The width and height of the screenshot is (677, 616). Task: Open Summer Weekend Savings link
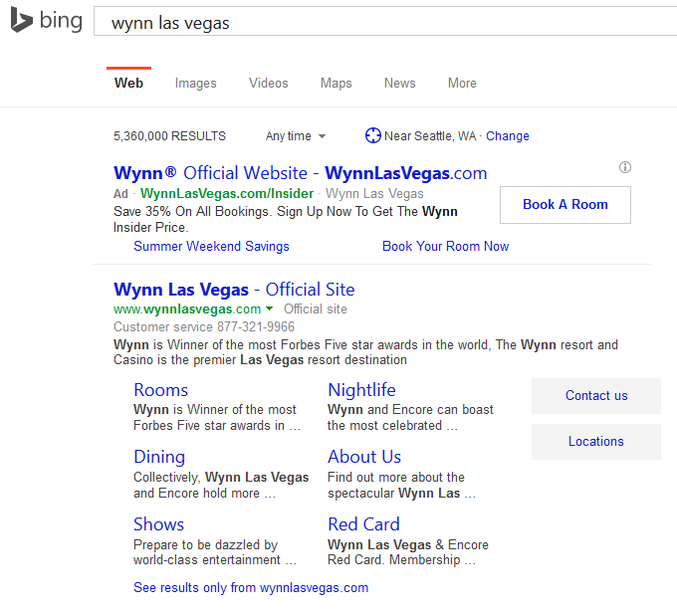(211, 247)
